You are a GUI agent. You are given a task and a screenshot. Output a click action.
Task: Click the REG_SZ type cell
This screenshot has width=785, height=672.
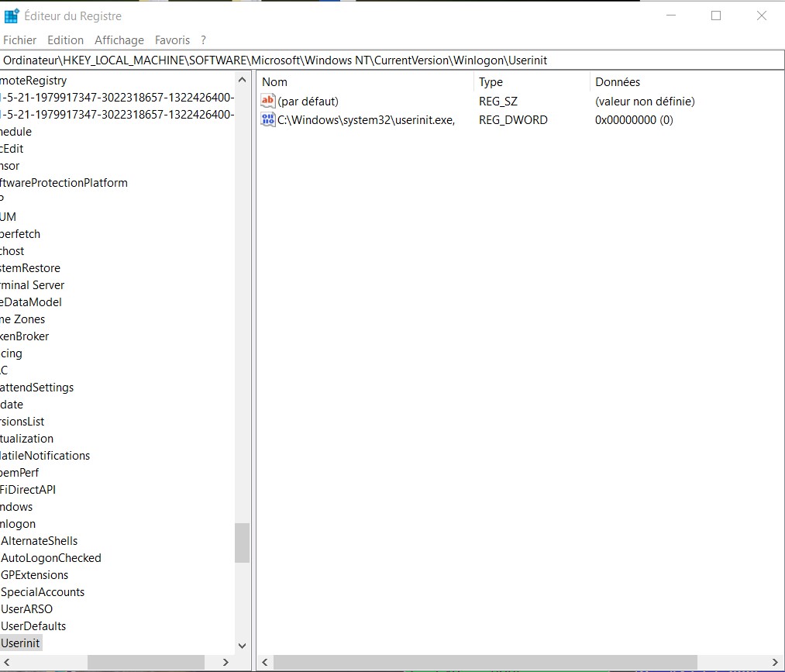click(498, 102)
